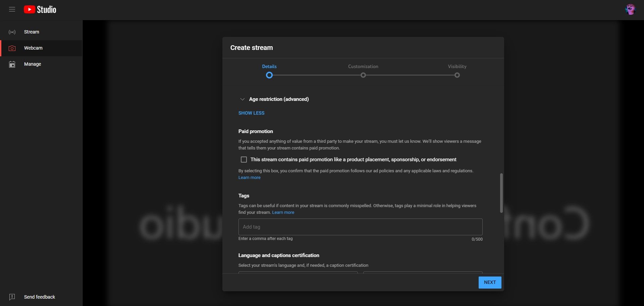This screenshot has height=306, width=644.
Task: Select the Visibility step indicator circle
Action: click(457, 75)
